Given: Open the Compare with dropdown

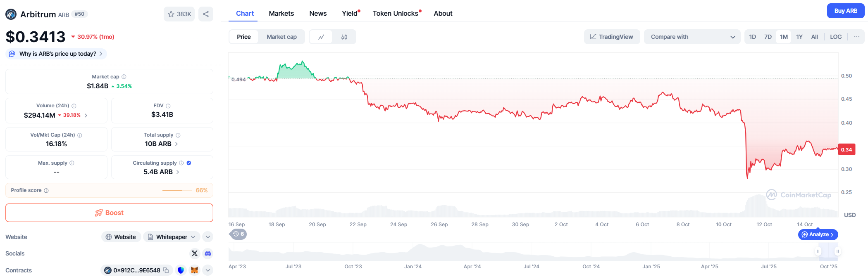Looking at the screenshot, I should (692, 37).
